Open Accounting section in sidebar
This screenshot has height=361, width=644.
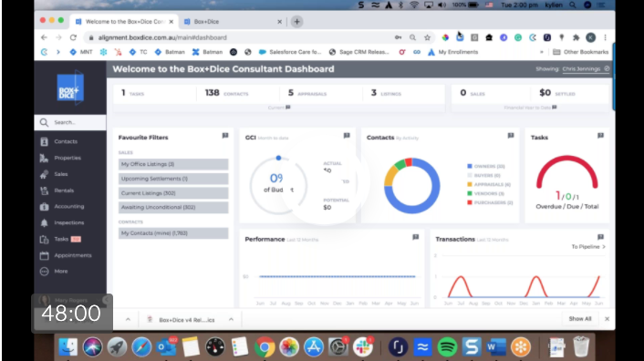[x=68, y=207]
